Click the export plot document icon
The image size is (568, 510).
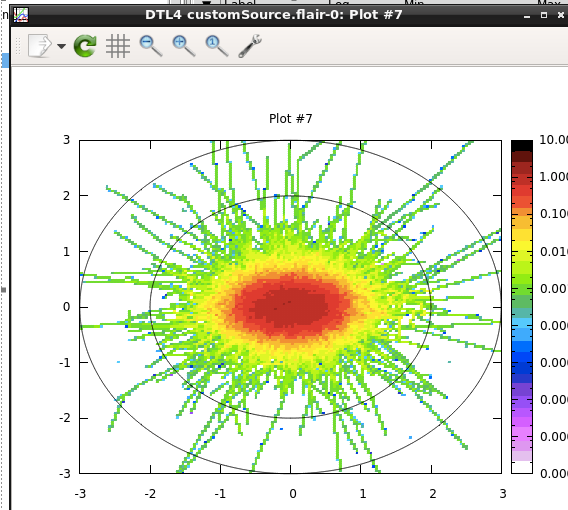tap(39, 46)
